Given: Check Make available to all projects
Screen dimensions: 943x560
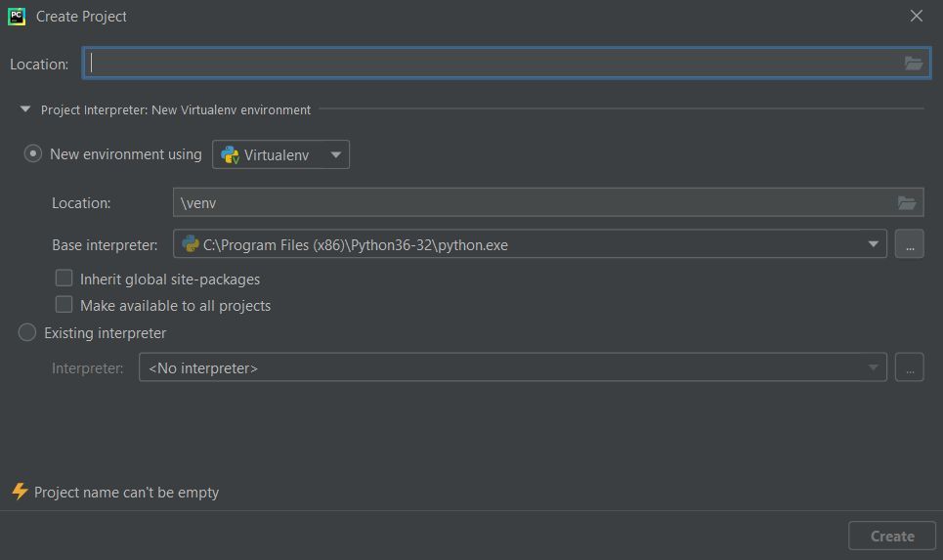Looking at the screenshot, I should (x=64, y=304).
